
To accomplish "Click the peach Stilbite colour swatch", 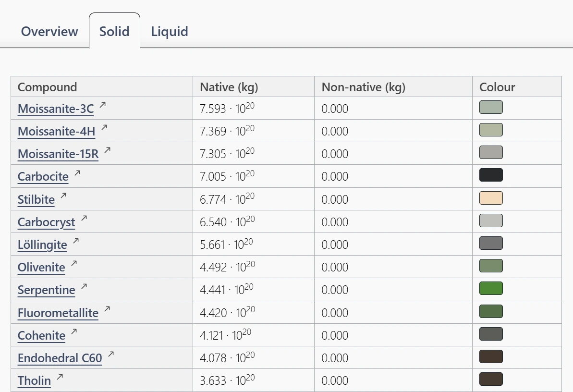I will (x=491, y=198).
